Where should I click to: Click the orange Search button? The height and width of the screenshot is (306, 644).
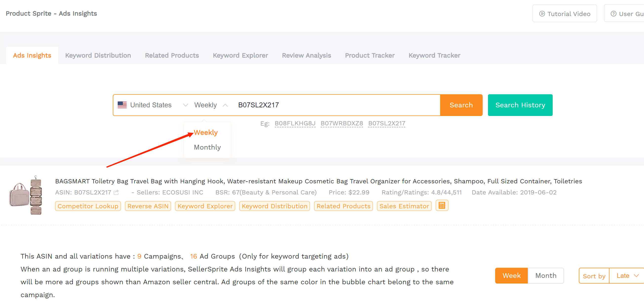pos(461,105)
